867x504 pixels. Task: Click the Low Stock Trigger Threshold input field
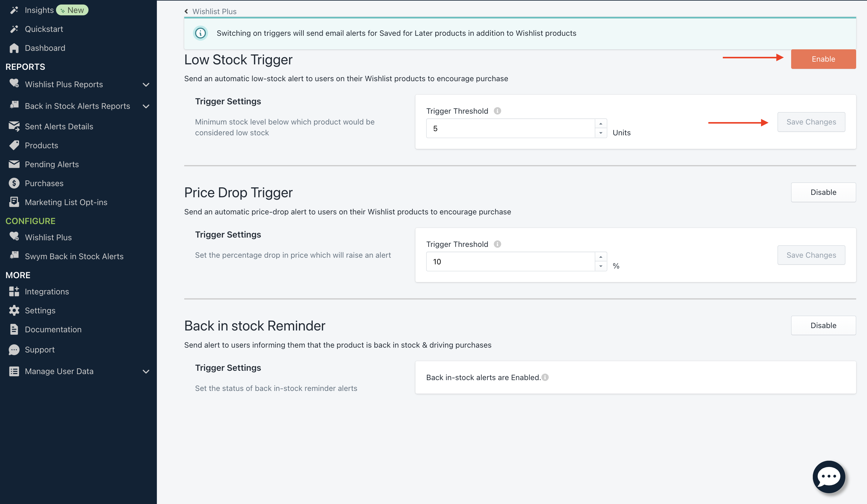[x=510, y=128]
